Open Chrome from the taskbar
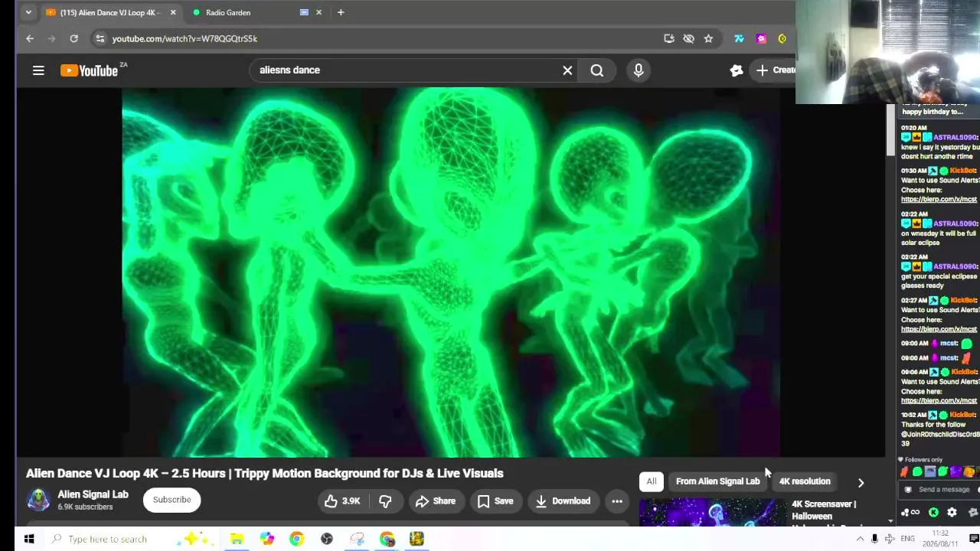The height and width of the screenshot is (551, 980). tap(296, 540)
